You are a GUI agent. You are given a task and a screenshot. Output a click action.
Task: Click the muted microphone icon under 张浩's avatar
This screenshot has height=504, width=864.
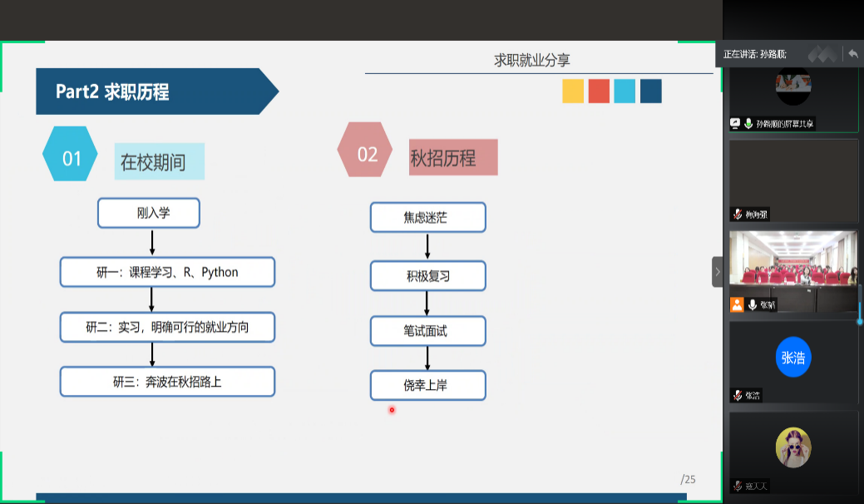[737, 395]
